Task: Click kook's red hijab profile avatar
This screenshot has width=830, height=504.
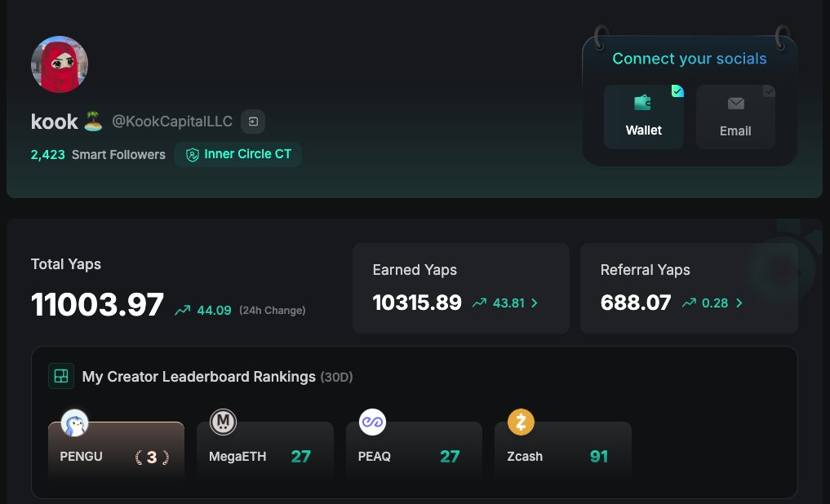Action: coord(60,64)
